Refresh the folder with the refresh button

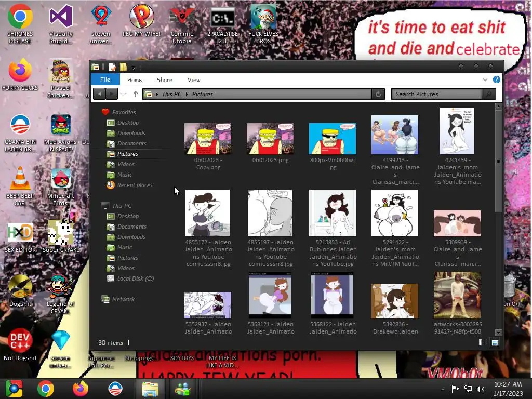click(378, 95)
